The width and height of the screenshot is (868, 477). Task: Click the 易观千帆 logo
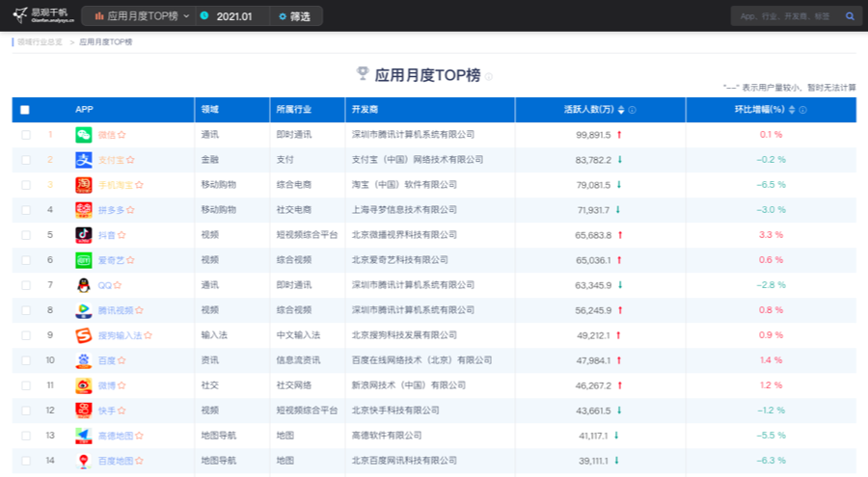pyautogui.click(x=43, y=15)
